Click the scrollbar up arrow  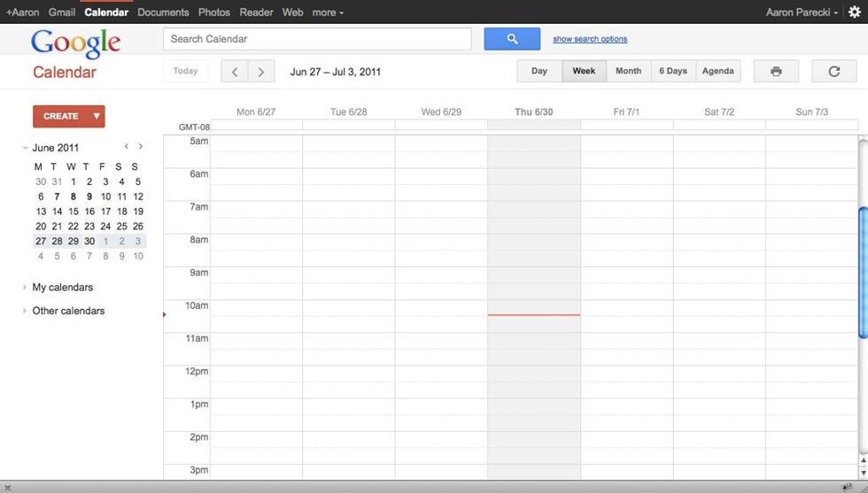click(x=863, y=460)
